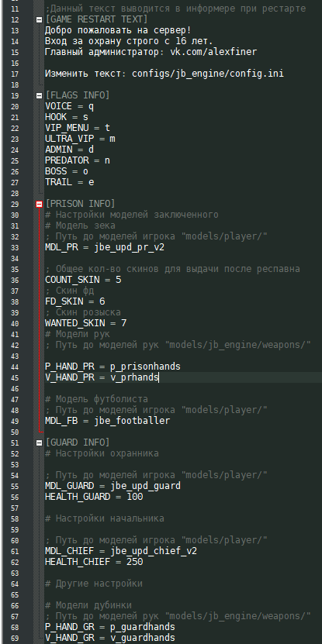Place cursor after v_prhands on line 45
The image size is (322, 644).
[x=159, y=377]
